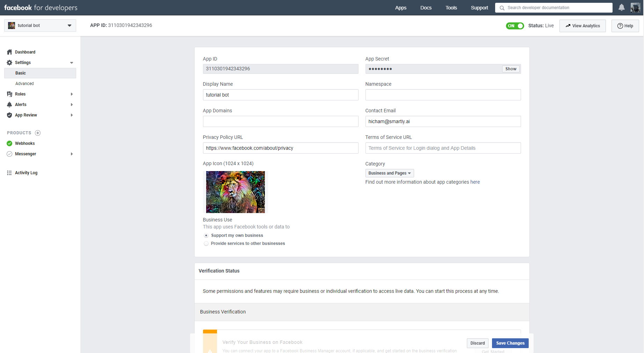Open the Docs menu
The height and width of the screenshot is (353, 644).
[426, 8]
